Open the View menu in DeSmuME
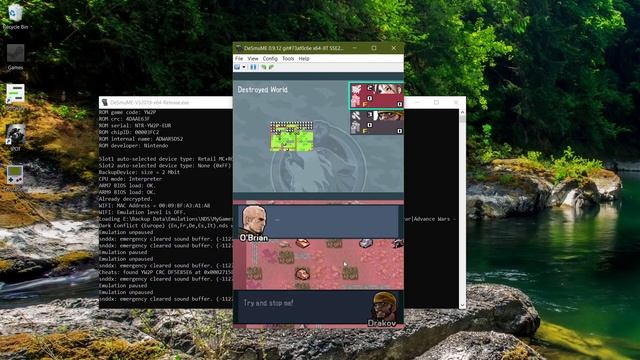Viewport: 640px width, 360px height. pos(253,59)
